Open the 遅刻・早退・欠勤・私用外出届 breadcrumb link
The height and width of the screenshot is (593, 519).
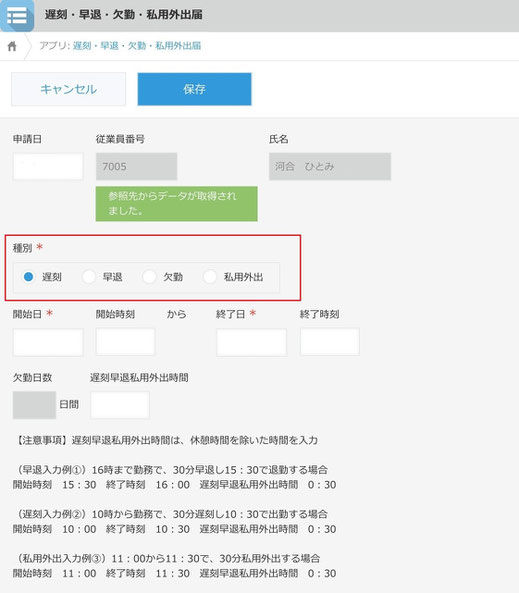pos(137,46)
